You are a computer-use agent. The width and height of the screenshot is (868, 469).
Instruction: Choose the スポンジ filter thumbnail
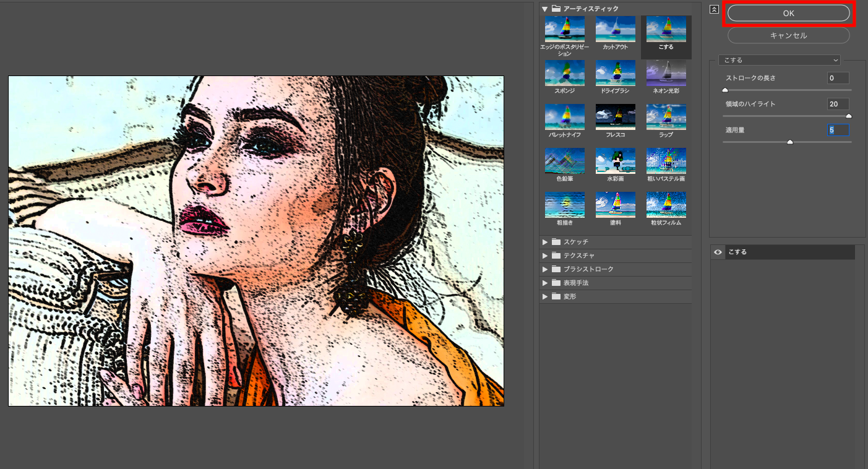tap(564, 73)
